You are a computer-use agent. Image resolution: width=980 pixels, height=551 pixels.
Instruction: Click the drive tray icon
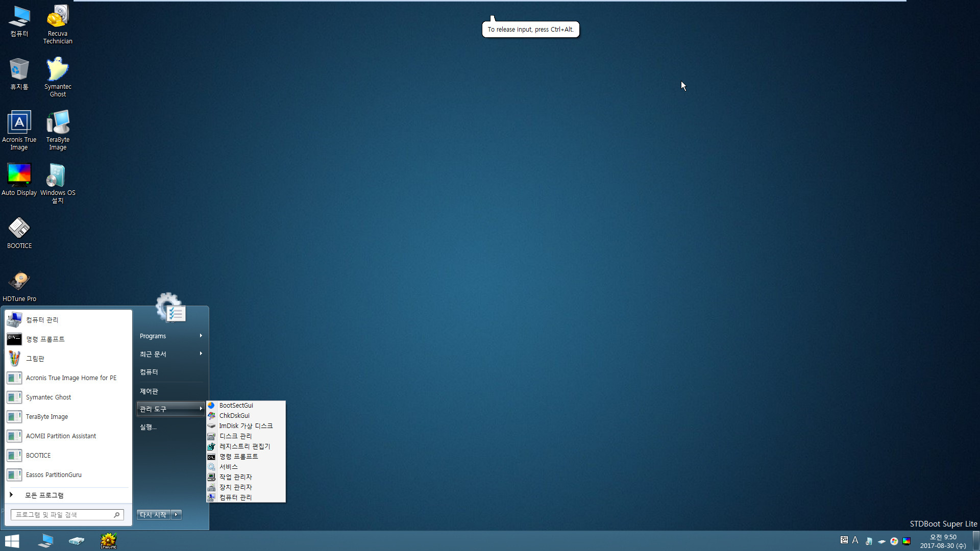pos(881,542)
